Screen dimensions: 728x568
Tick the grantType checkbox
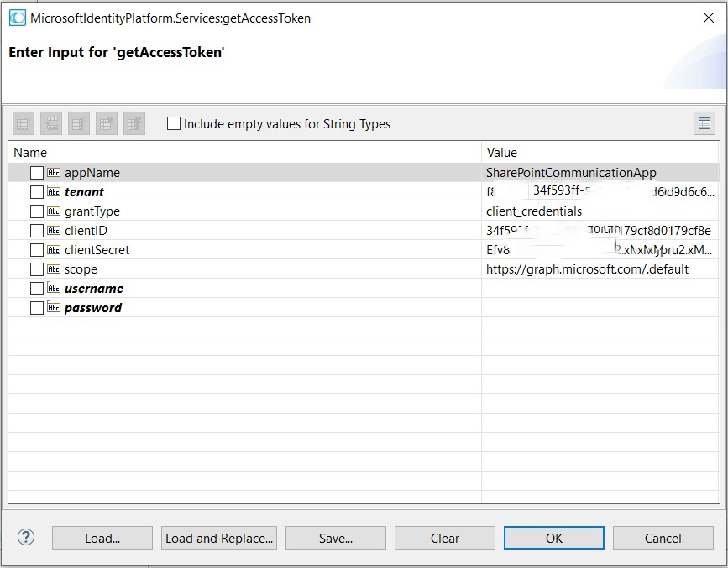tap(37, 211)
